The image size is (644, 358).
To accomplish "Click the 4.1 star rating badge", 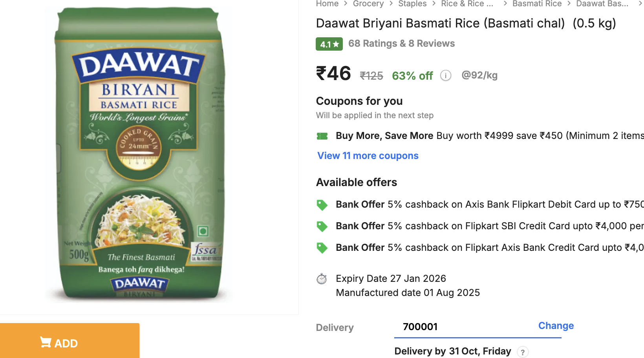I will point(329,44).
